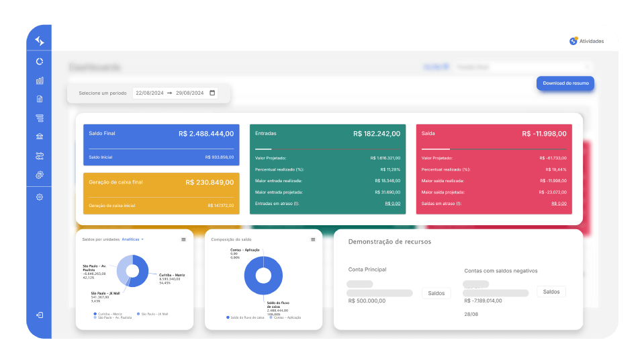644x359 pixels.
Task: Open the document report icon in sidebar
Action: [40, 99]
